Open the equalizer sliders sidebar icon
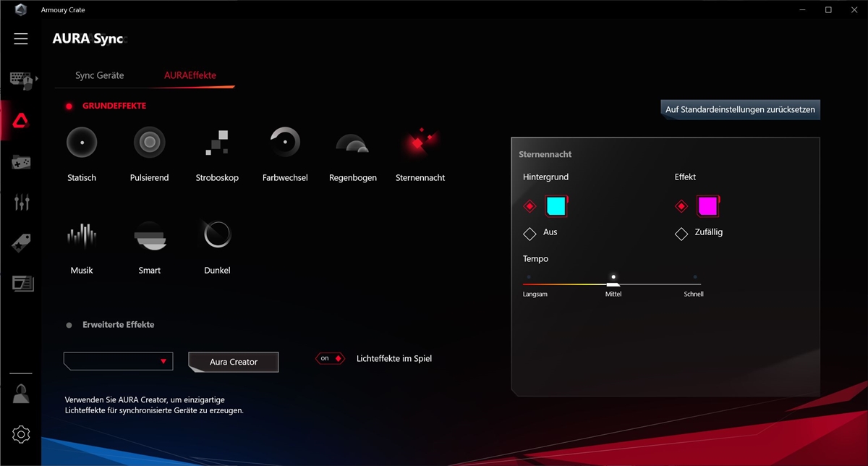 tap(21, 202)
